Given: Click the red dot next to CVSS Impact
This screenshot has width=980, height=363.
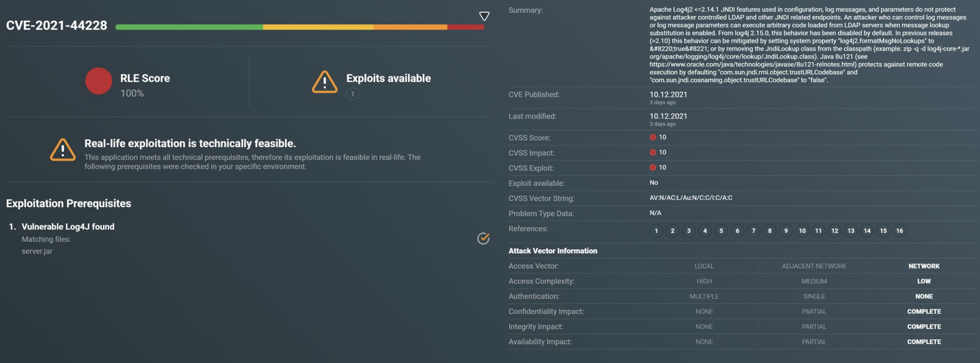Looking at the screenshot, I should (653, 152).
